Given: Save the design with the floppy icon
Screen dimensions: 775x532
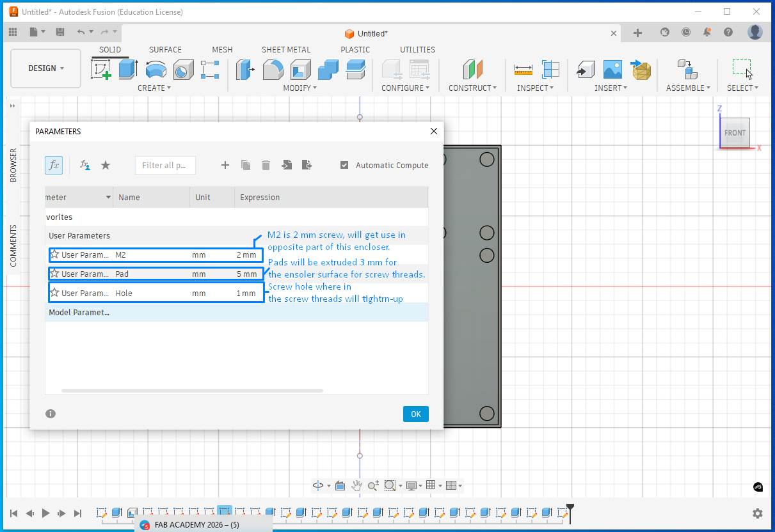Looking at the screenshot, I should coord(60,32).
